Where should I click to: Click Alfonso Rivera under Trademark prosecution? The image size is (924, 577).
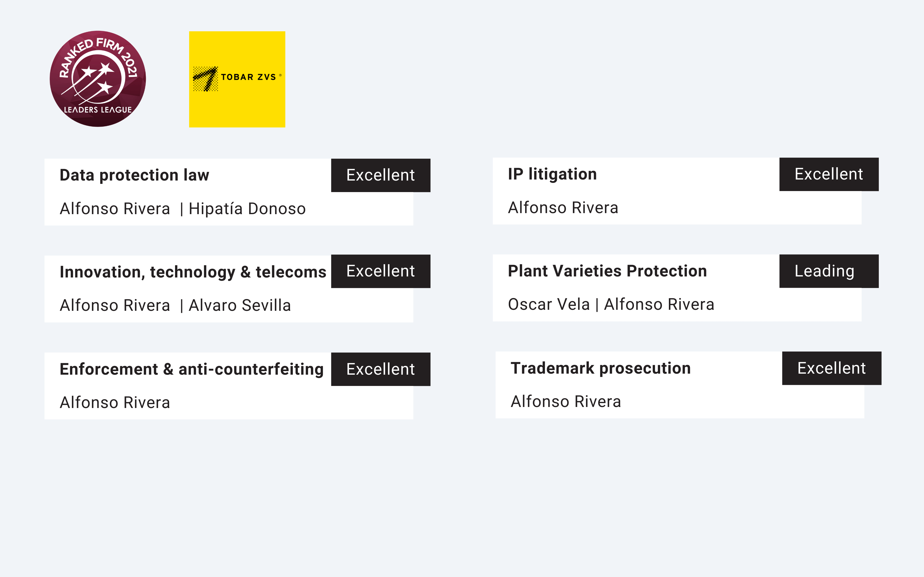(565, 401)
